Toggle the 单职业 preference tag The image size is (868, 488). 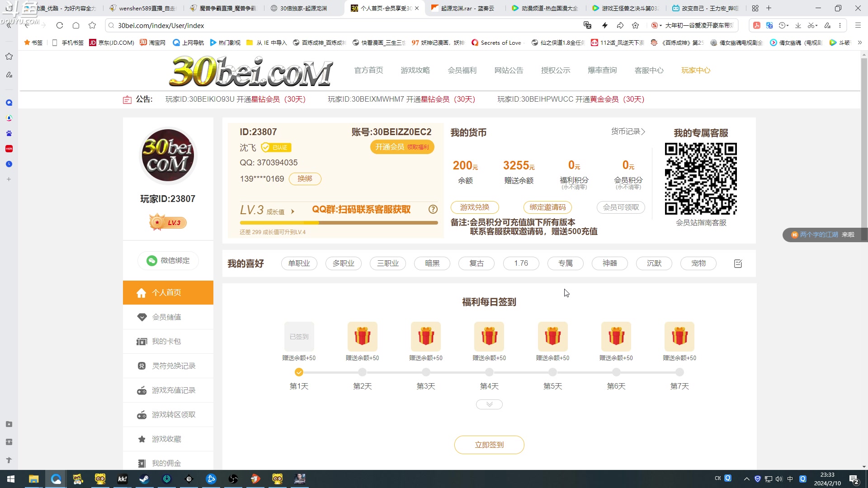click(x=299, y=263)
